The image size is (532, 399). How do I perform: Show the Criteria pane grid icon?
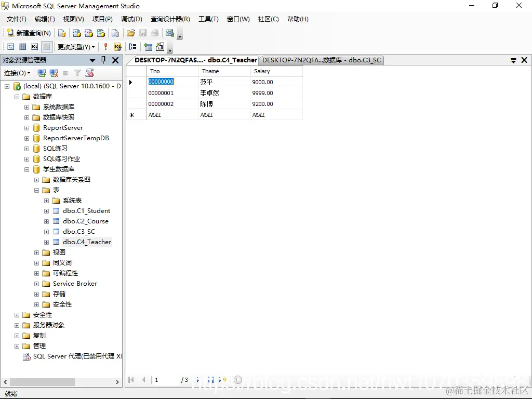point(23,46)
